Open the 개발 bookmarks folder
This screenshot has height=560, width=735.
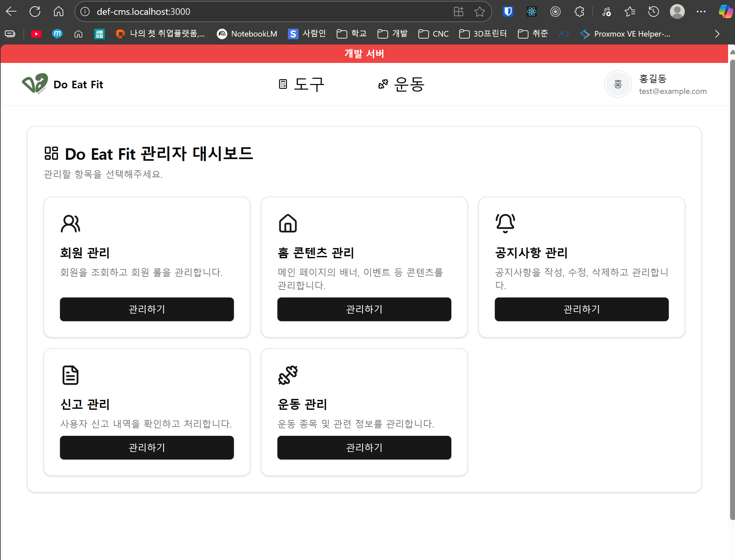pyautogui.click(x=393, y=34)
